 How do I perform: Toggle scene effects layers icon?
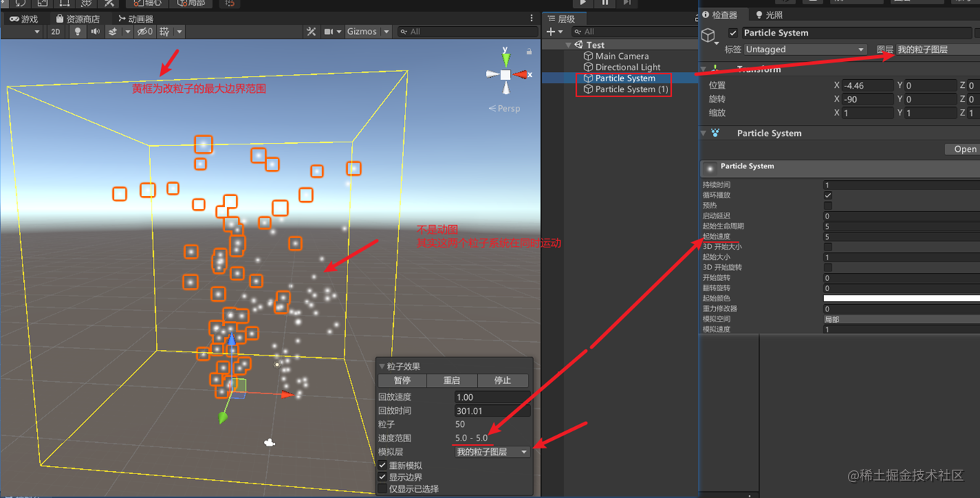(x=112, y=32)
